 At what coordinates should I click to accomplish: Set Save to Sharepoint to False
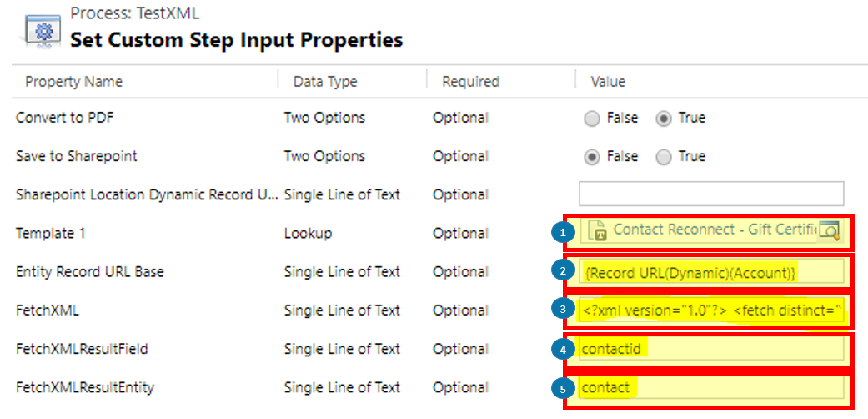point(592,157)
